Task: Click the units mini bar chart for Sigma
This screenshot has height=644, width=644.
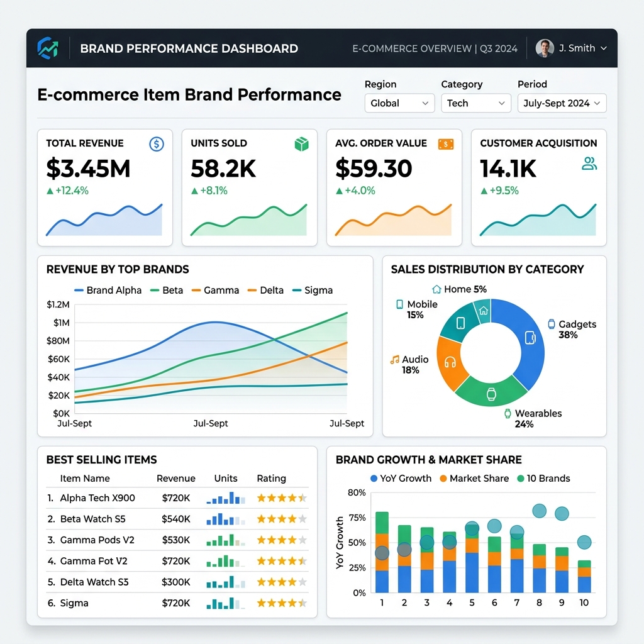Action: (226, 603)
